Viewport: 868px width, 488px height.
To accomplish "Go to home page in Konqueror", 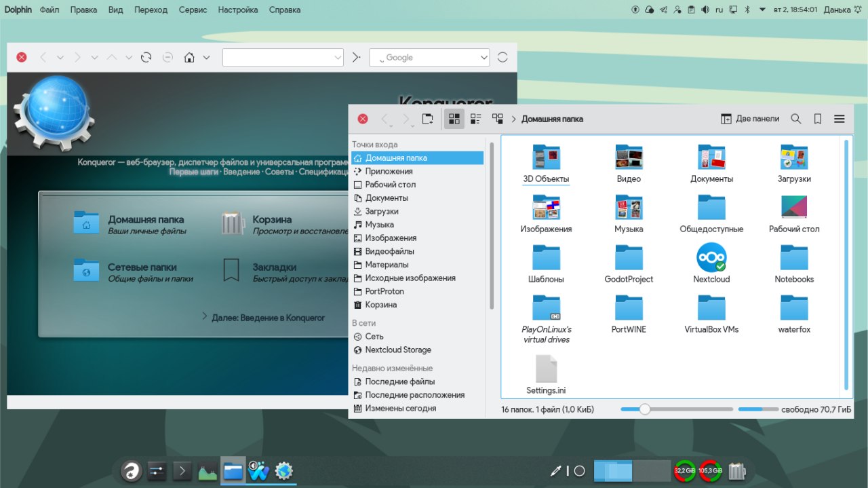I will pyautogui.click(x=190, y=58).
